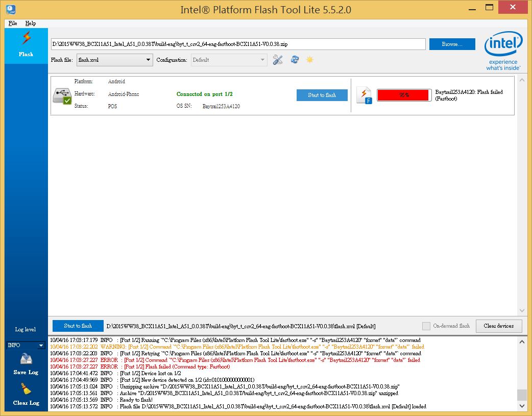Screen dimensions: 532x416
Task: Open the wrench and screwdriver settings icon
Action: coord(278,60)
